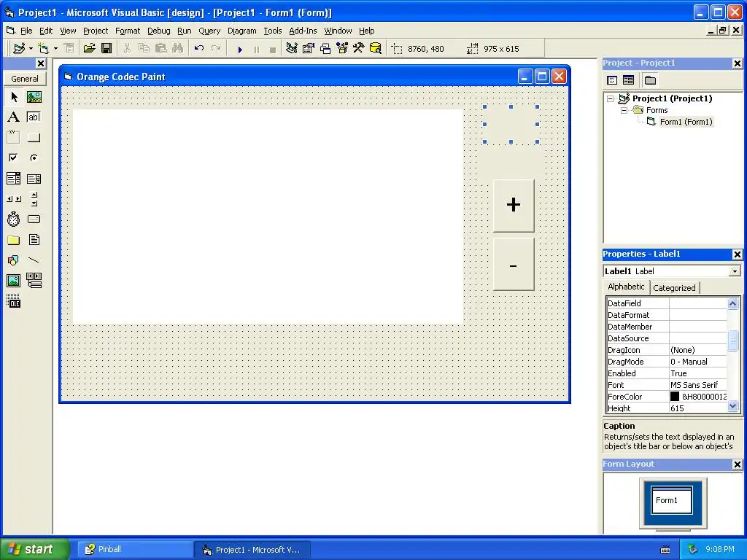Select the VScrollBar control tool

click(34, 199)
